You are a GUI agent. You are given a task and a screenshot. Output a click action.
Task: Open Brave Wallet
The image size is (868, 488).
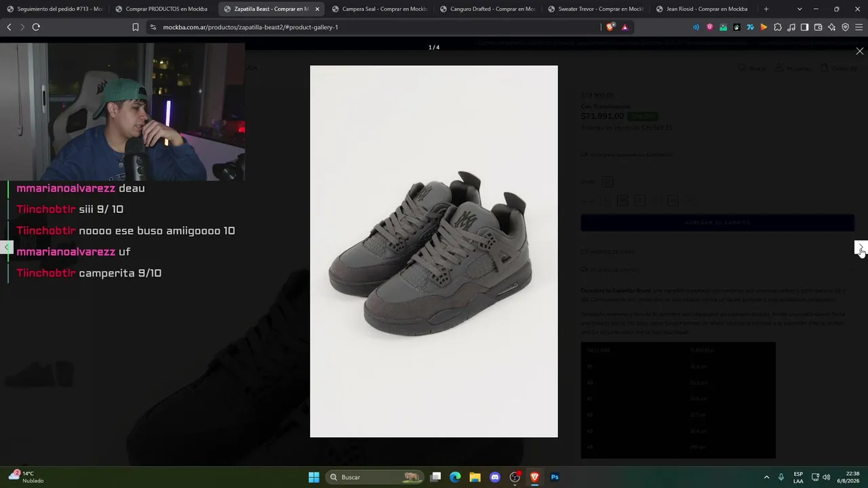pos(818,27)
